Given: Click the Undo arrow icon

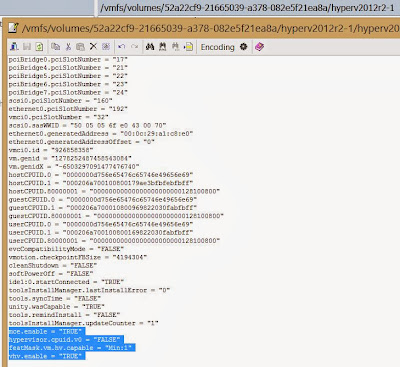Looking at the screenshot, I should tap(122, 47).
